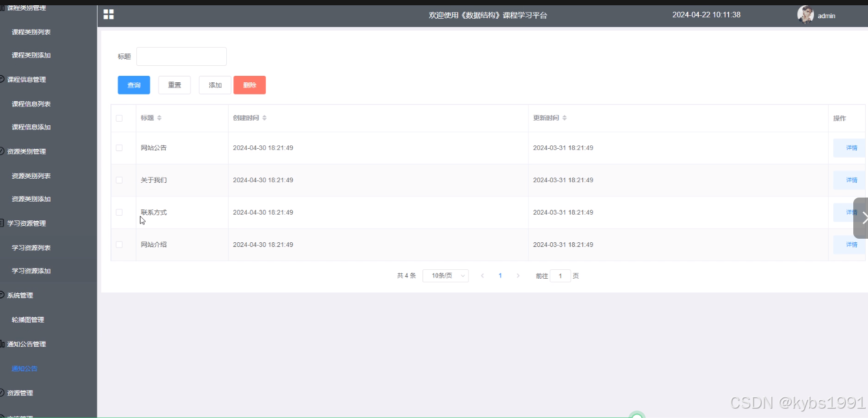
Task: Check the 联系方式 row checkbox
Action: pyautogui.click(x=119, y=212)
